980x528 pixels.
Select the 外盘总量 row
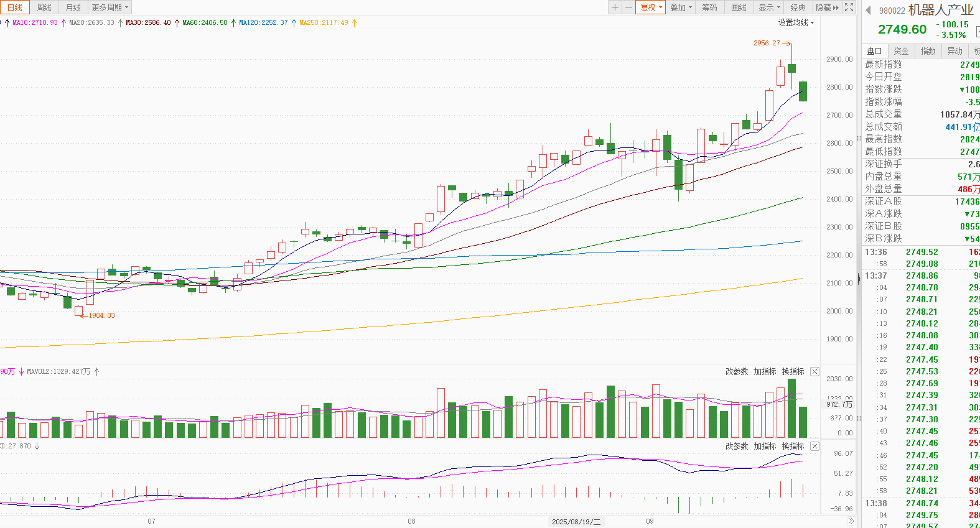coord(922,188)
